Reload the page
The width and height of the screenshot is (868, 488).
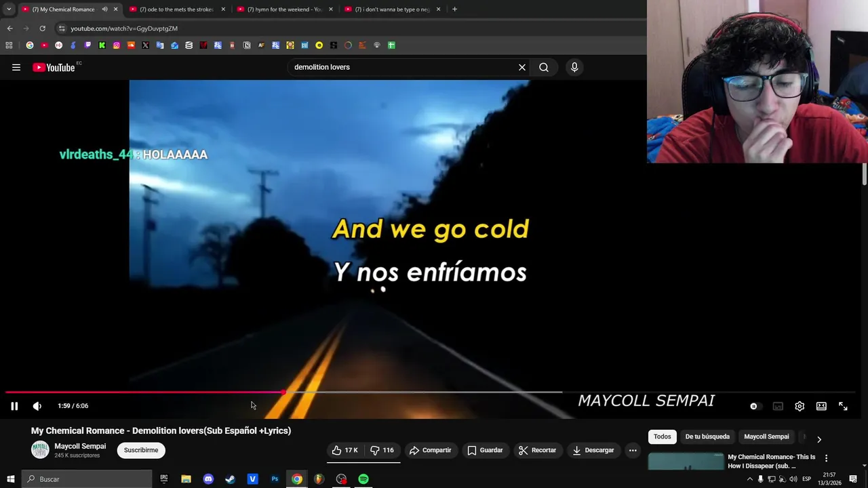point(42,28)
